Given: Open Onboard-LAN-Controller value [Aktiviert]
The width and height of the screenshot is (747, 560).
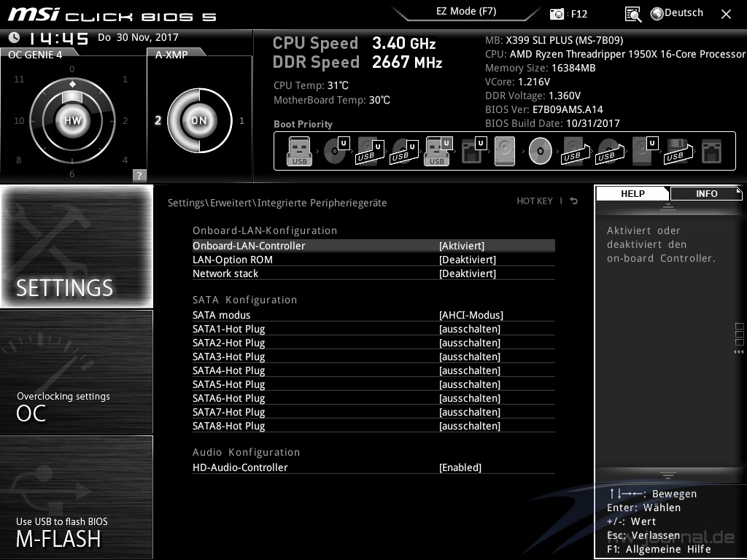Looking at the screenshot, I should [x=462, y=246].
